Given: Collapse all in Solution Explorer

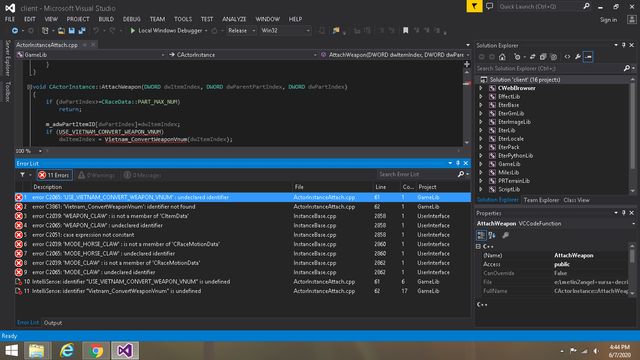Looking at the screenshot, I should [x=543, y=57].
